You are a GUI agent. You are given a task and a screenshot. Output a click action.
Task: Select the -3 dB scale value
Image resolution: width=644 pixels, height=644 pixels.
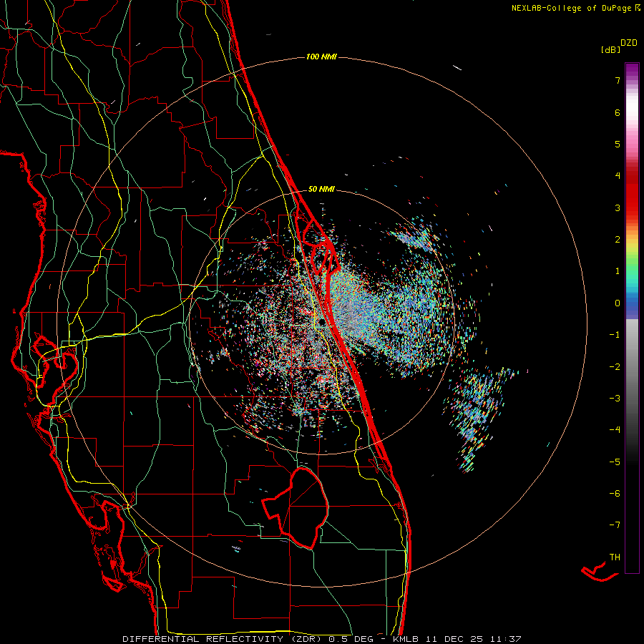pos(615,398)
